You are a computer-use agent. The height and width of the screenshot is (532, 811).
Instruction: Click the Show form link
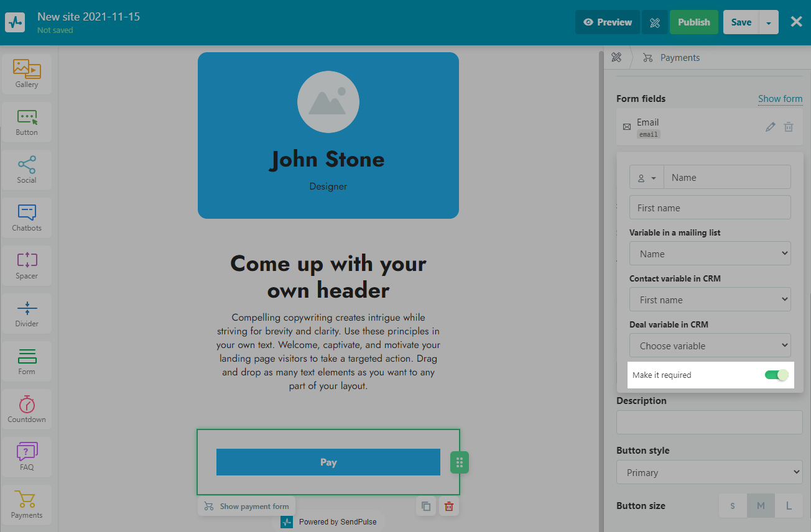click(x=780, y=98)
